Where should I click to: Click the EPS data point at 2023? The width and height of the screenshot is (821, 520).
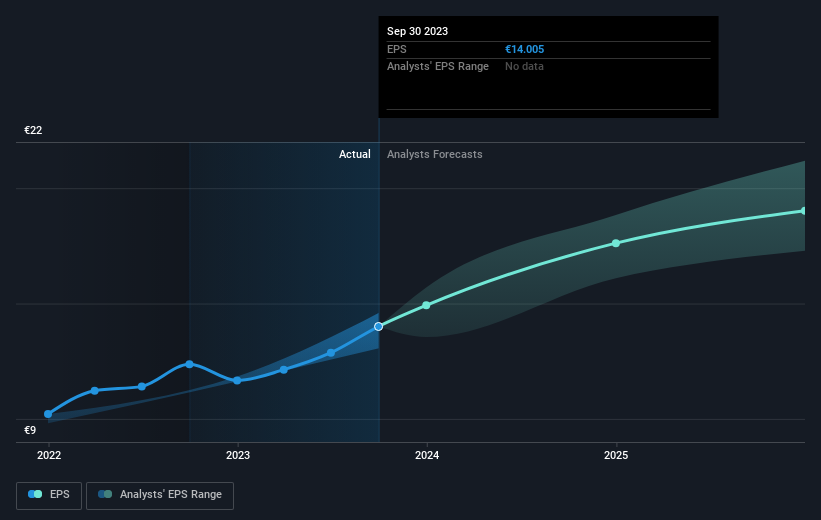coord(237,380)
